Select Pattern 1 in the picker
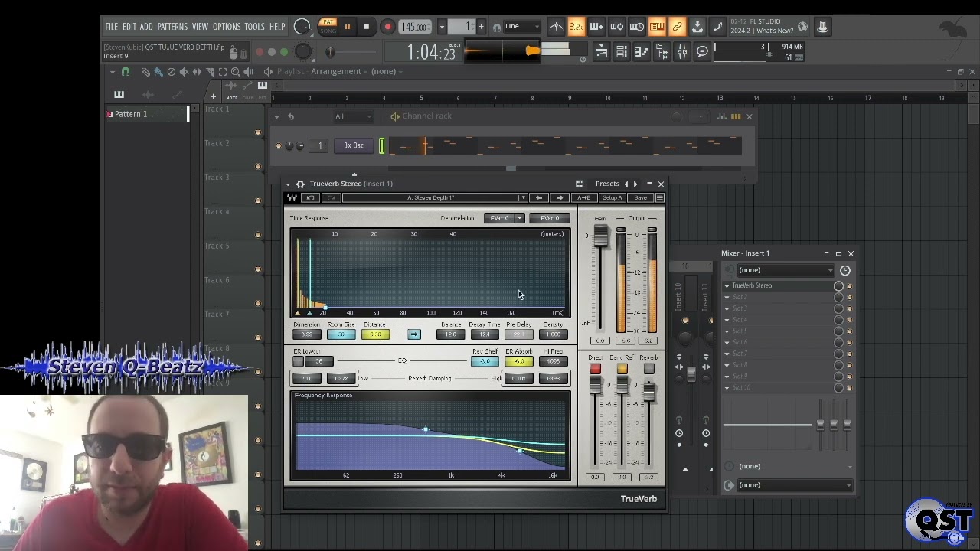Viewport: 980px width, 551px height. coord(145,114)
